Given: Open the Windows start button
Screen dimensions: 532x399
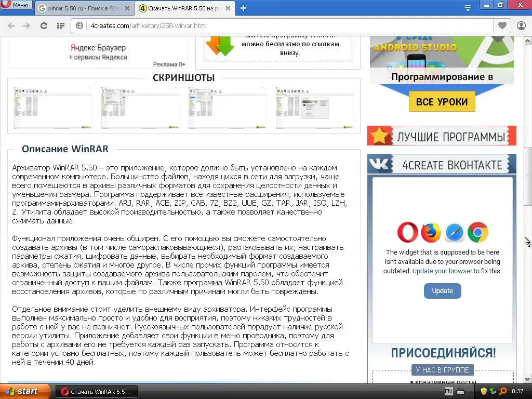Looking at the screenshot, I should [25, 392].
